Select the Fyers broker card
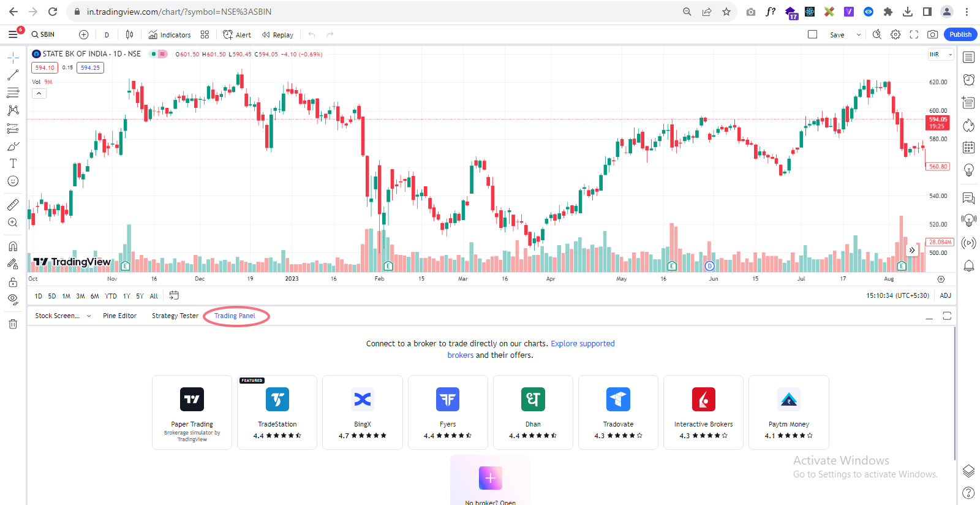Viewport: 980px width, 505px height. 448,412
